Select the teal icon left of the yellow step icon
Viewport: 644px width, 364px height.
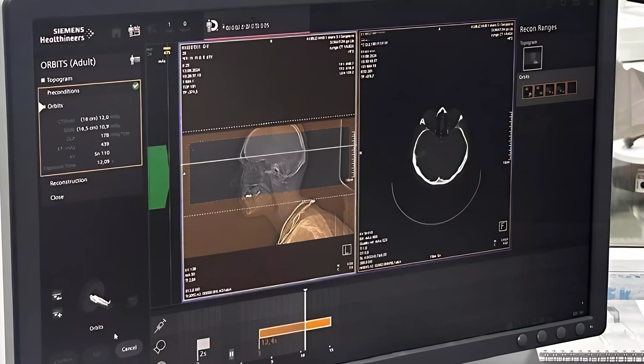[149, 52]
